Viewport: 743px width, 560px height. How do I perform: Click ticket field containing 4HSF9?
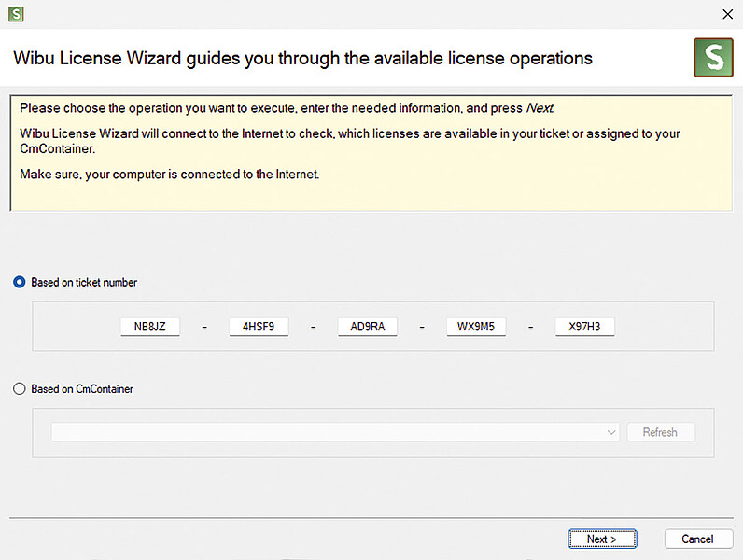pos(259,327)
